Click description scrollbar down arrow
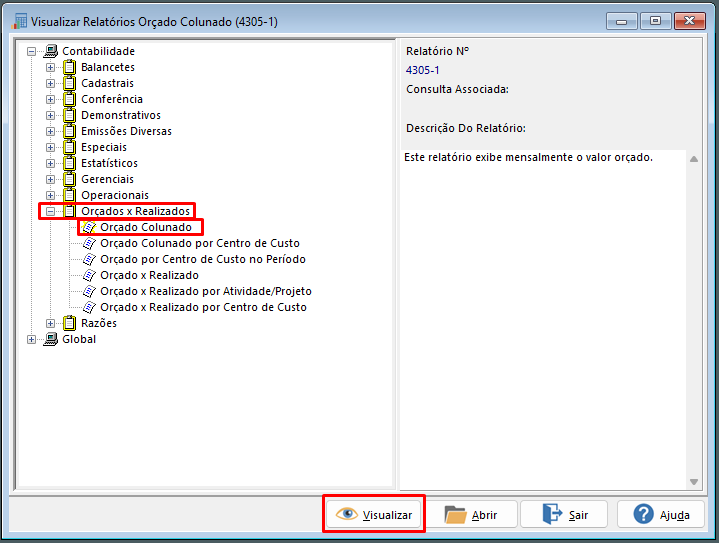The image size is (719, 543). tap(694, 482)
